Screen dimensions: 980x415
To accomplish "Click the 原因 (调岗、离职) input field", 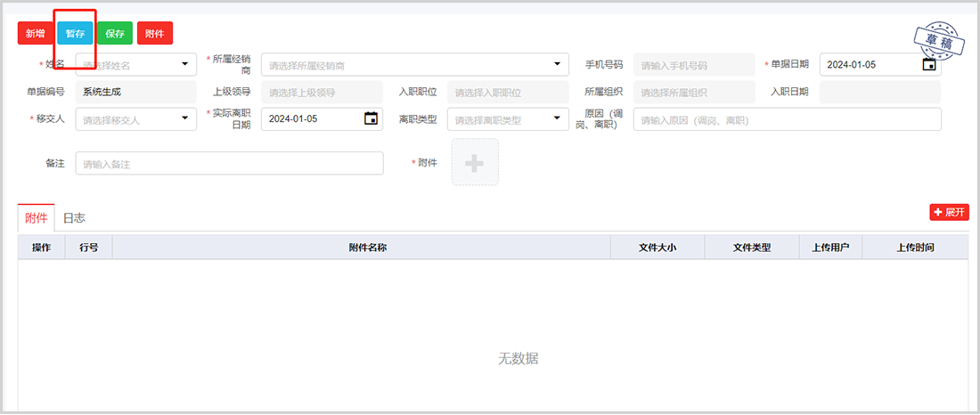I will coord(787,119).
